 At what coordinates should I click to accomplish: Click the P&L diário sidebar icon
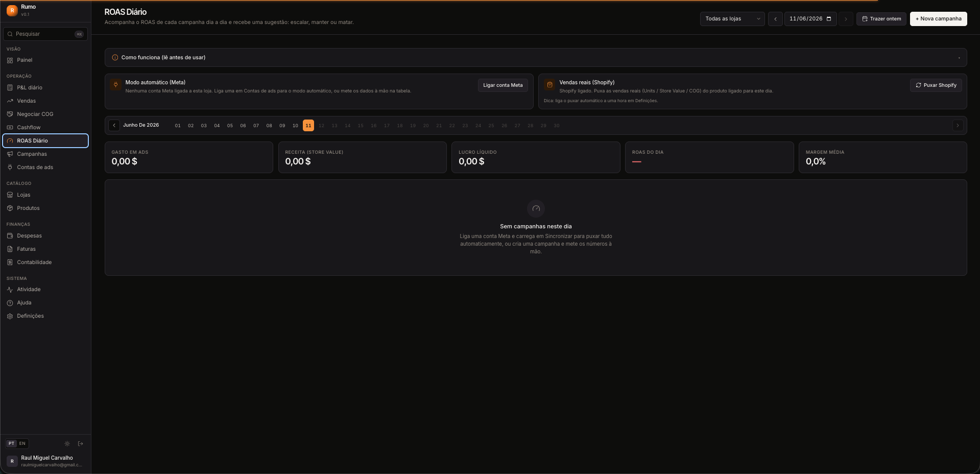point(10,88)
